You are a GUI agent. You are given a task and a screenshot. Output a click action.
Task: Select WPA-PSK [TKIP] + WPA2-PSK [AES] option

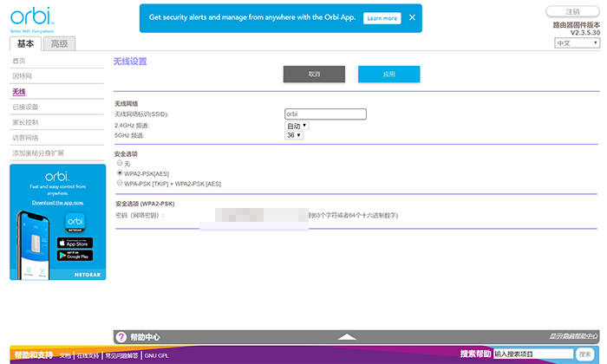point(120,183)
